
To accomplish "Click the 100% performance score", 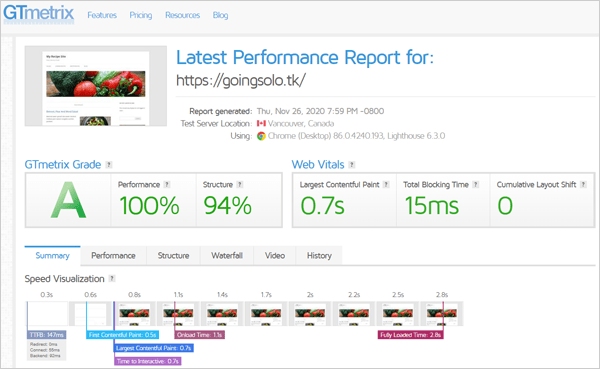I will click(x=149, y=206).
